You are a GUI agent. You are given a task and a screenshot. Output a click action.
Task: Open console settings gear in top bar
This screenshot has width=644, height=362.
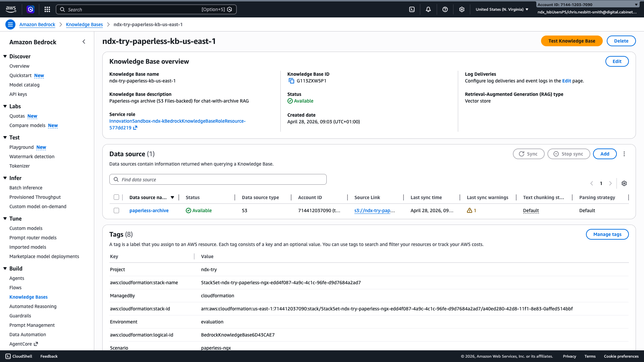[462, 9]
